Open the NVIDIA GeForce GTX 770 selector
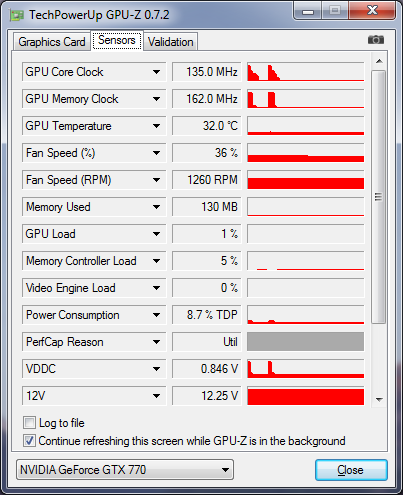This screenshot has width=403, height=495. point(125,470)
